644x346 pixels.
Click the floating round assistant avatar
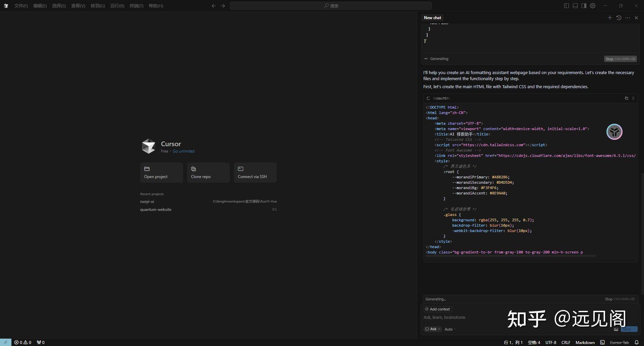point(614,132)
